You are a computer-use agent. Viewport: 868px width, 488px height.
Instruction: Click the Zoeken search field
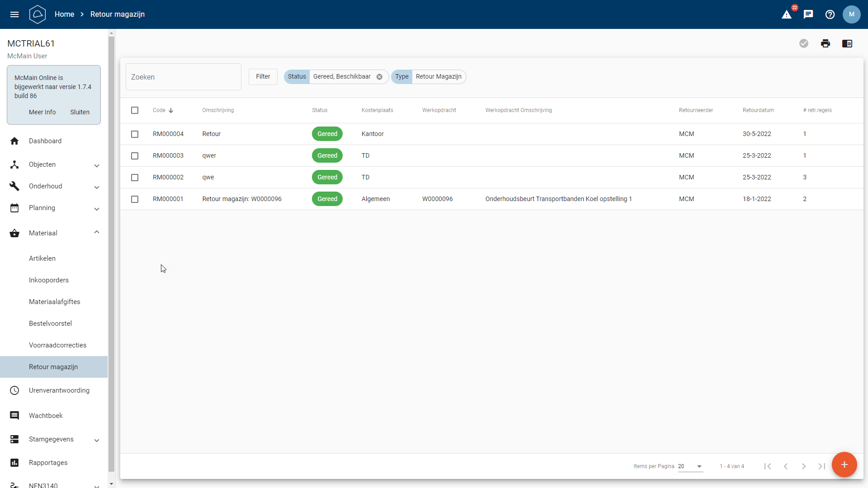183,77
